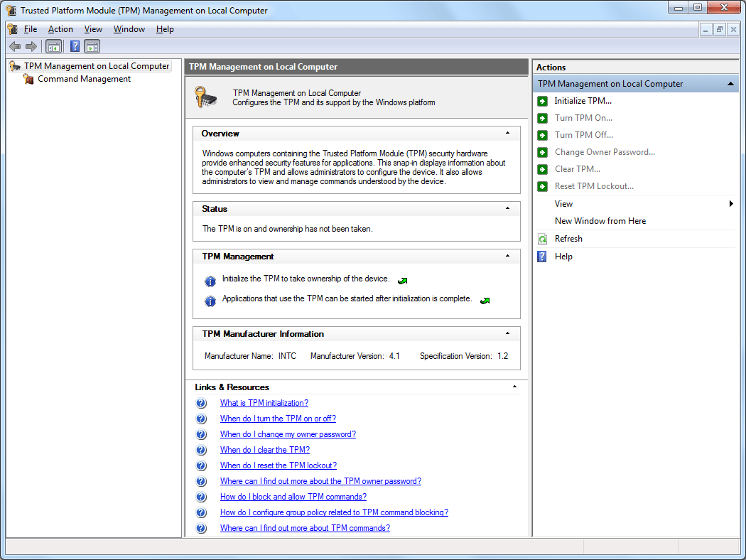Open the Window menu
The image size is (746, 560).
(x=129, y=29)
